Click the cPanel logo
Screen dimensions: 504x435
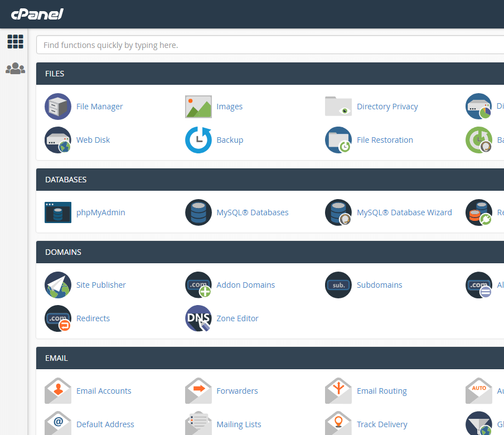pos(37,14)
